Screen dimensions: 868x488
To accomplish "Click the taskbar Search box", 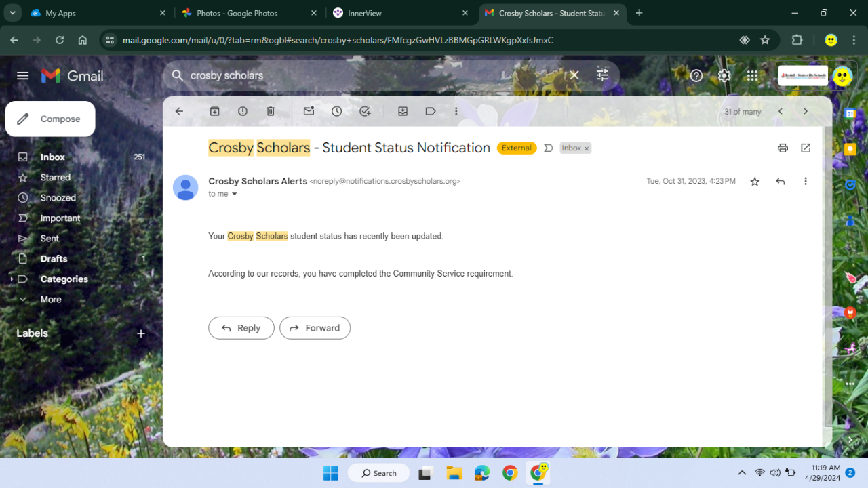I will click(379, 473).
